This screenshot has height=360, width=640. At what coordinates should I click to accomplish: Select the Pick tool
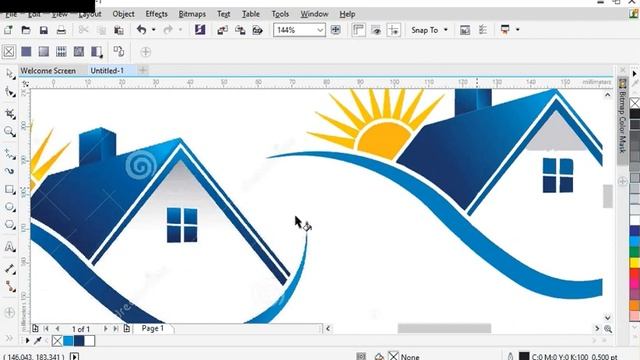(10, 74)
